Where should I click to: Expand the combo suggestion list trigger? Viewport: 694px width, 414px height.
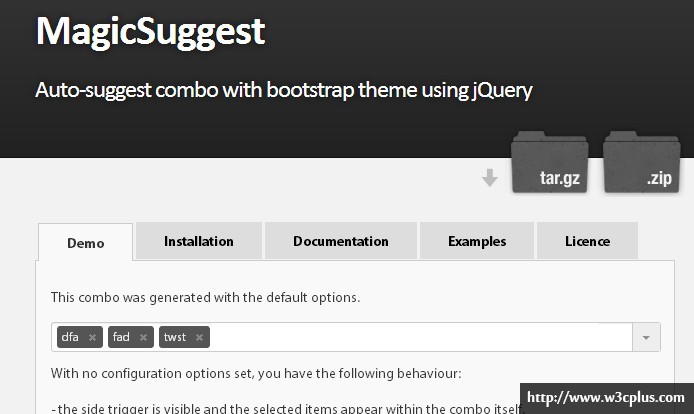[646, 338]
